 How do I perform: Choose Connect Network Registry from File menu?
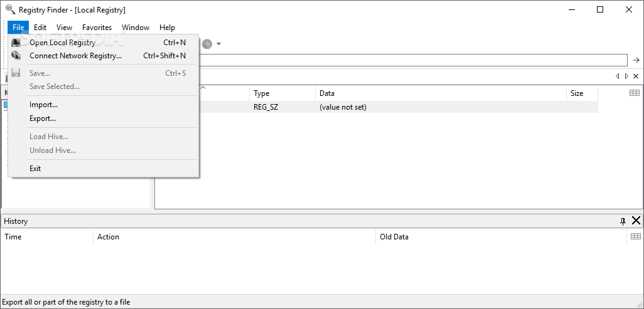[x=104, y=56]
